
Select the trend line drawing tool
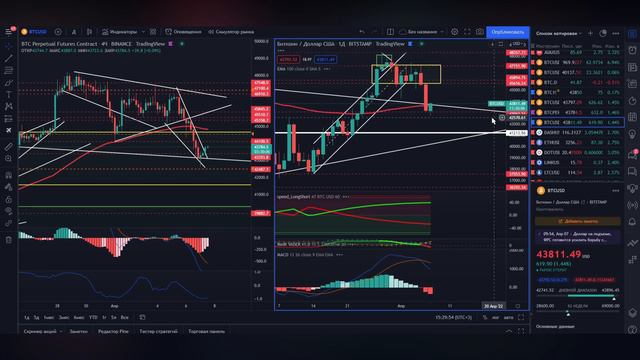[9, 58]
